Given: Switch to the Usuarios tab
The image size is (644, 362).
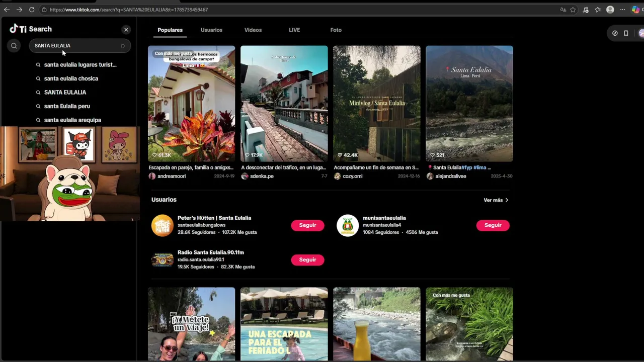Looking at the screenshot, I should (x=211, y=30).
